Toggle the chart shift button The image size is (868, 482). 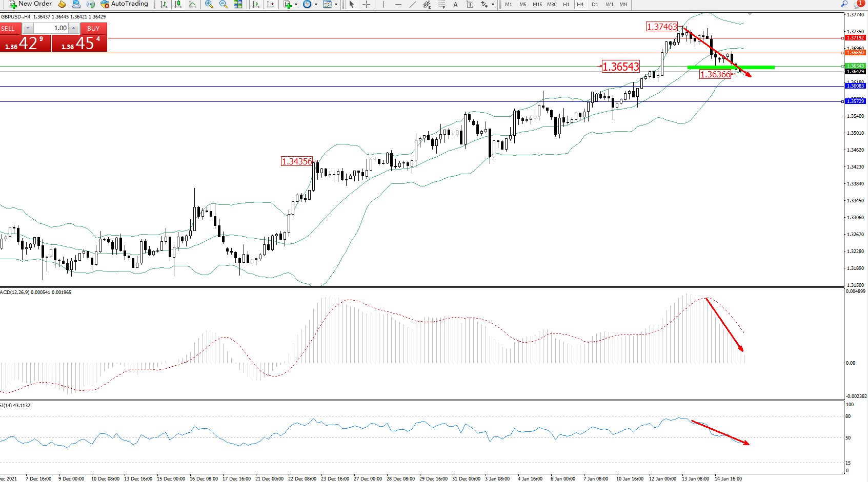point(271,4)
